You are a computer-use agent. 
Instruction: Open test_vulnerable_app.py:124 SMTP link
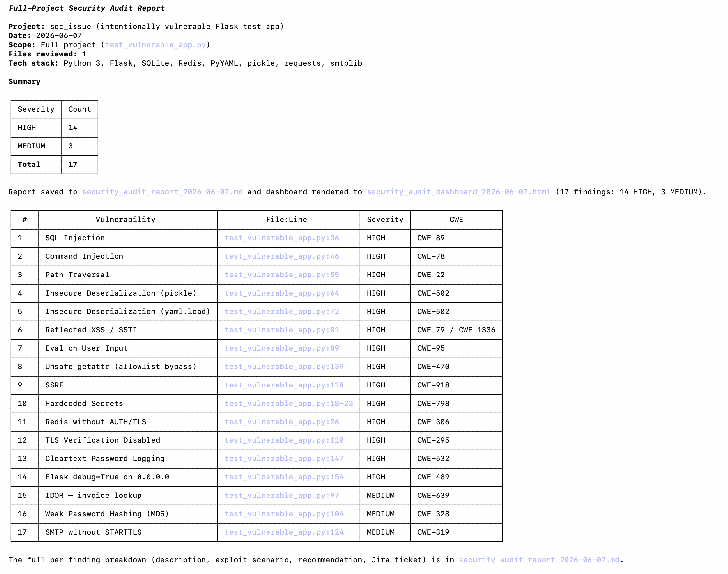coord(284,532)
